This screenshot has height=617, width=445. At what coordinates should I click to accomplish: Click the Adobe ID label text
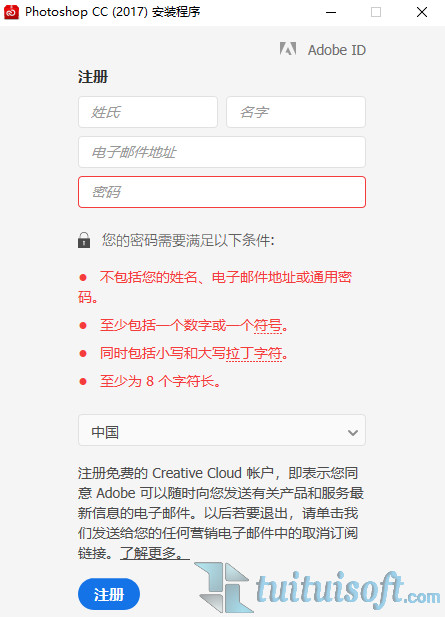(x=337, y=50)
